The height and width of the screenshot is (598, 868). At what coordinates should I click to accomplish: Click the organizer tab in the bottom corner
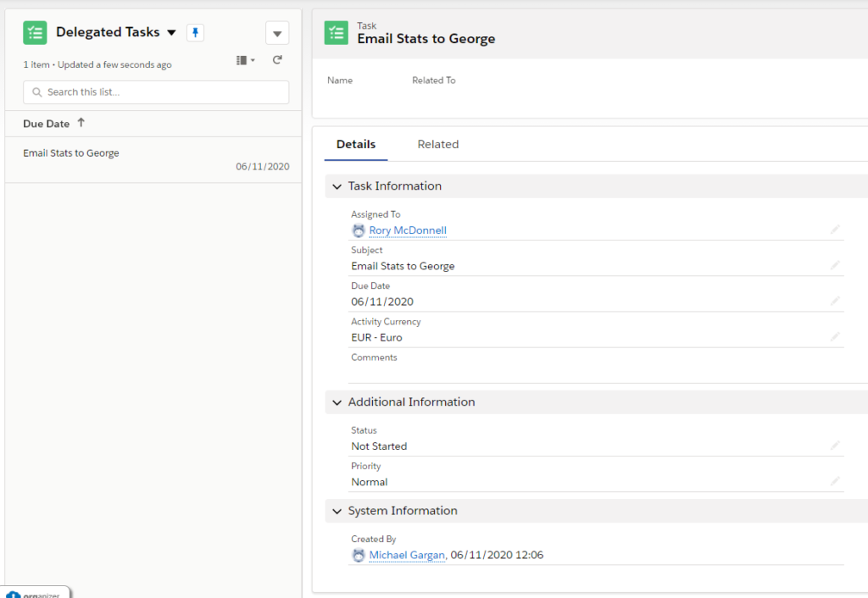point(36,592)
